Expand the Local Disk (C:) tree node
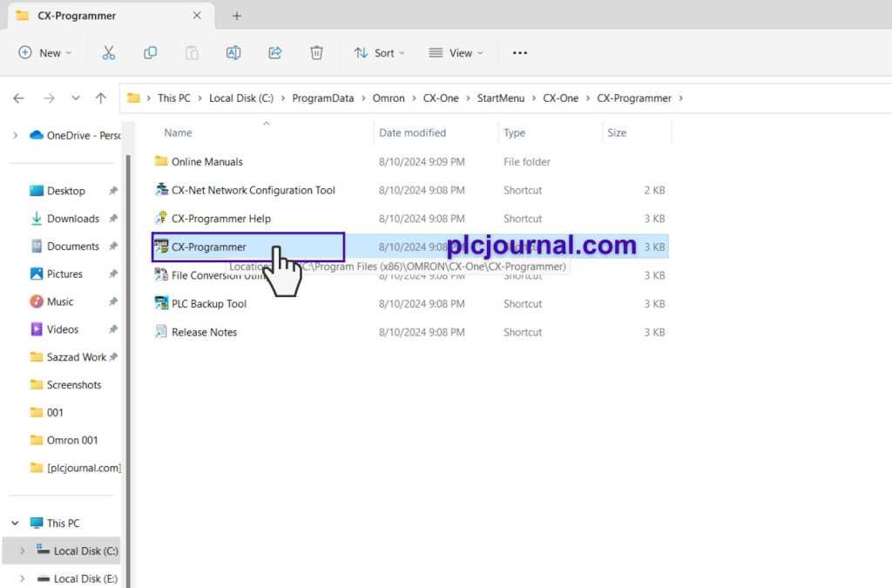This screenshot has width=892, height=588. [22, 551]
